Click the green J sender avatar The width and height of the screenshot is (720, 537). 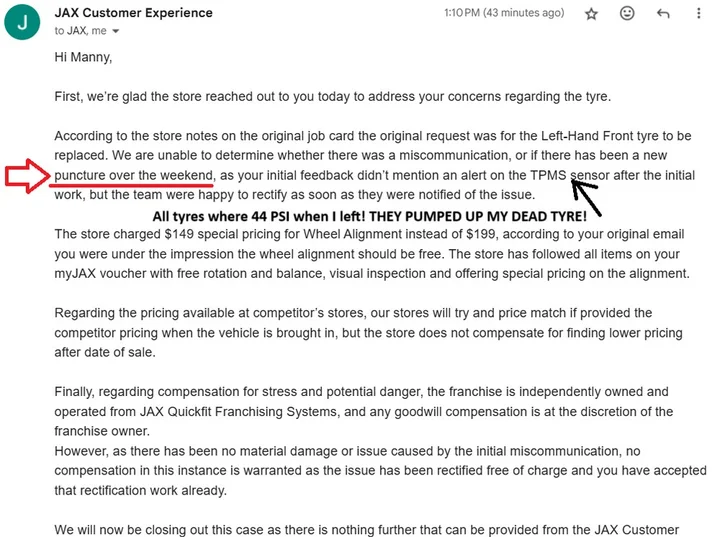tap(22, 21)
